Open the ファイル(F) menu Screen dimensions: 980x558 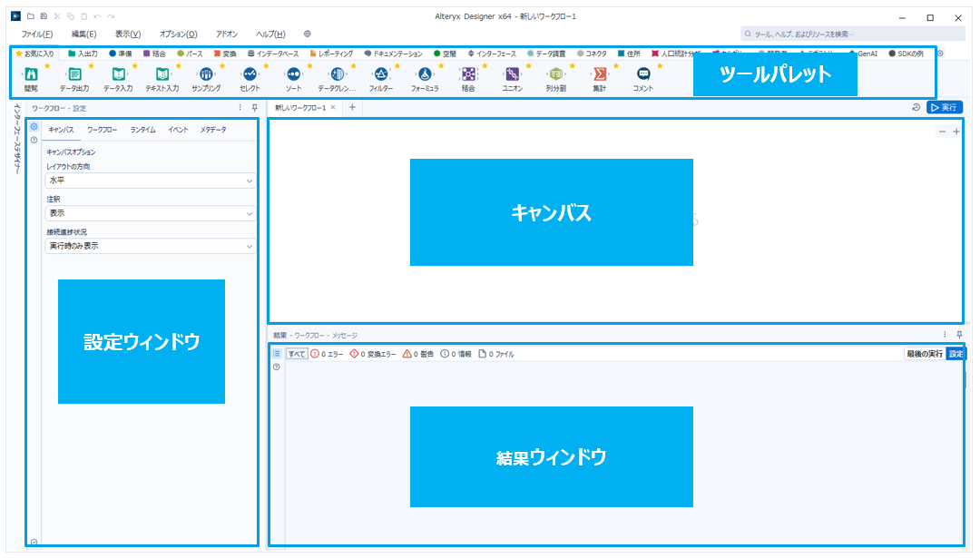tap(37, 34)
